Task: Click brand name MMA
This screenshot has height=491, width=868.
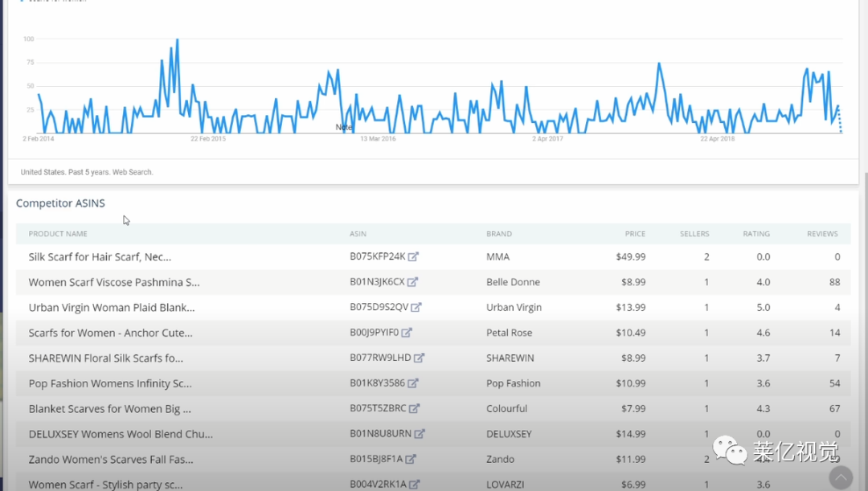Action: [498, 257]
